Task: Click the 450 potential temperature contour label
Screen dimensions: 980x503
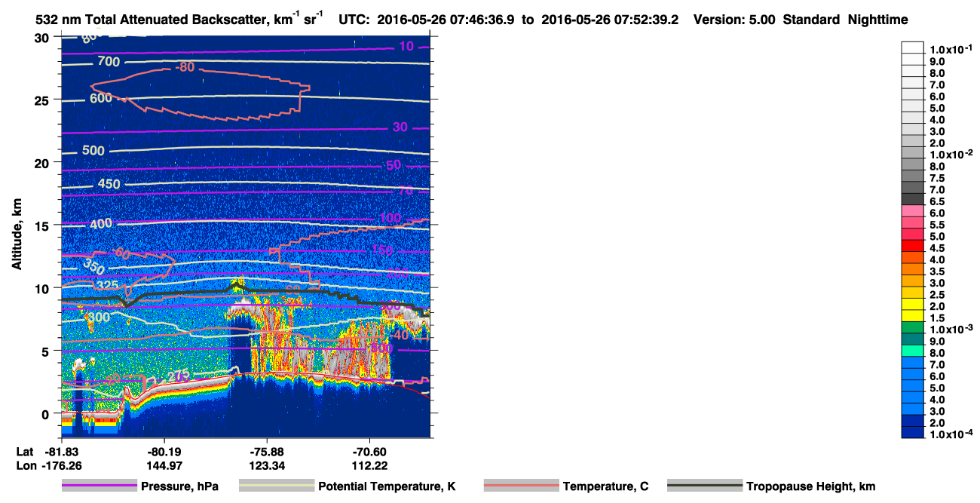Action: coord(110,184)
